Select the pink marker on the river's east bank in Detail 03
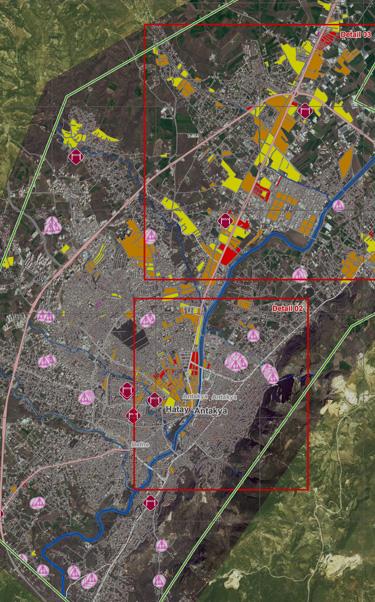Image resolution: width=375 pixels, height=602 pixels. (x=338, y=206)
